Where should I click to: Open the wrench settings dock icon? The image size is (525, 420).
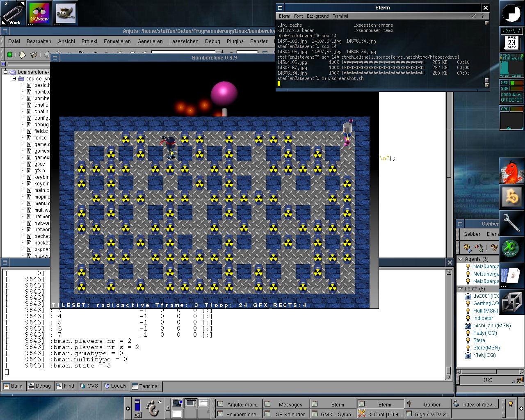coord(511,224)
